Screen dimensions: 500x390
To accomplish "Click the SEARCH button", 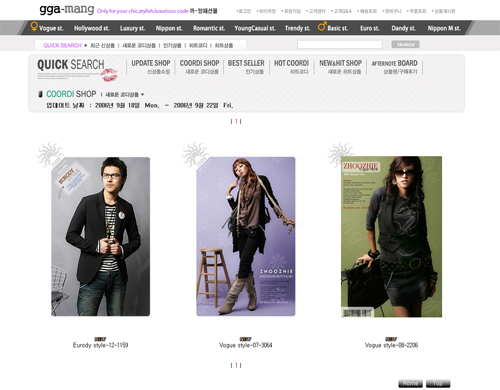I will pyautogui.click(x=405, y=44).
